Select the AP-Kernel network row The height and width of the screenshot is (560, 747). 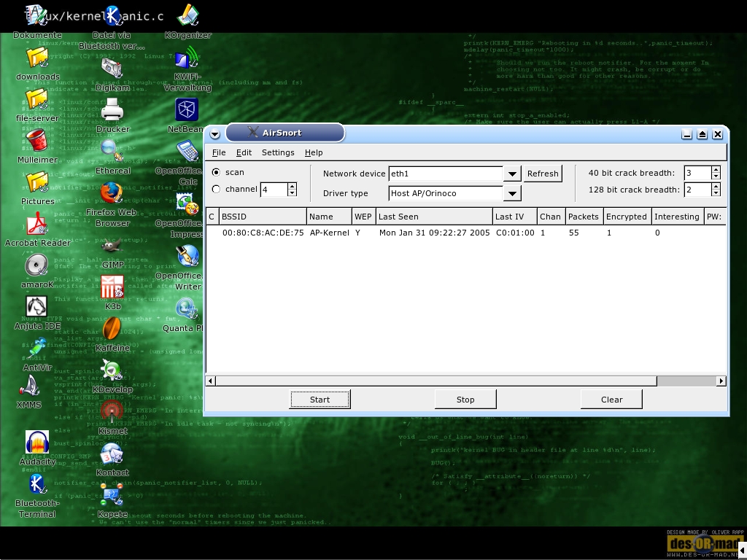click(466, 233)
